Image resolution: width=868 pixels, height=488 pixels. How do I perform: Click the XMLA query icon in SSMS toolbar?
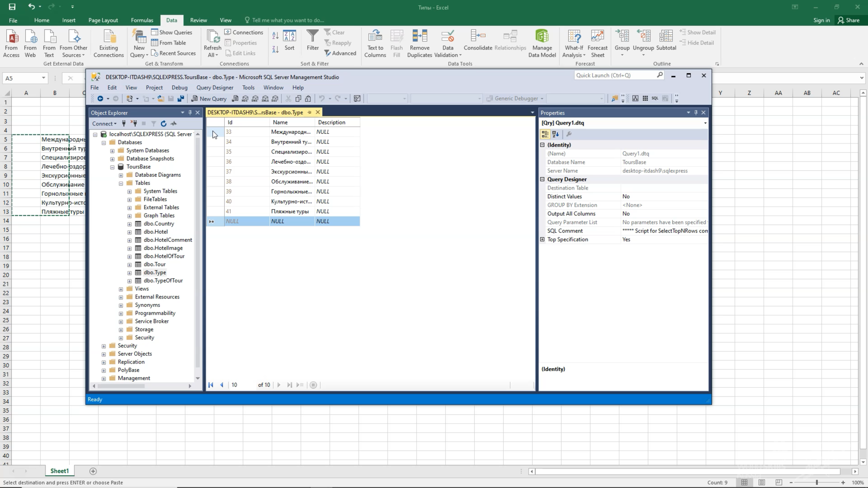click(265, 99)
